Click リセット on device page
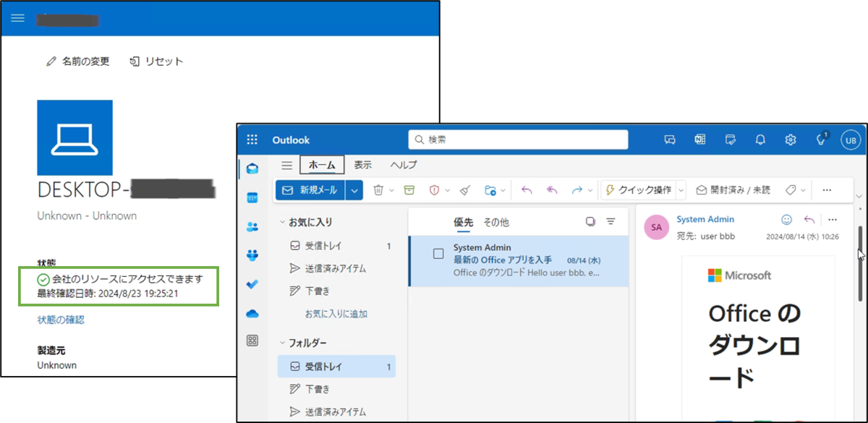Image resolution: width=868 pixels, height=423 pixels. point(156,61)
